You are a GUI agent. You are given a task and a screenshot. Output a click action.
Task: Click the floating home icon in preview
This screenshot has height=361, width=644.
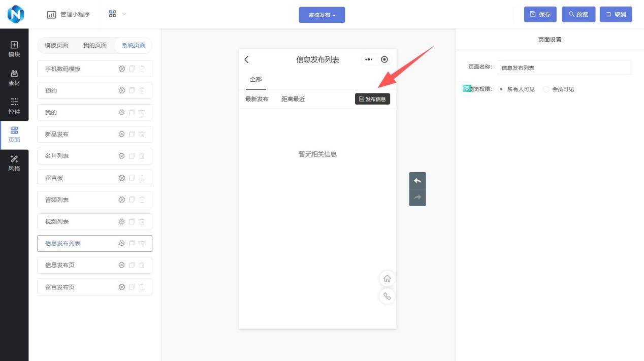(x=387, y=279)
